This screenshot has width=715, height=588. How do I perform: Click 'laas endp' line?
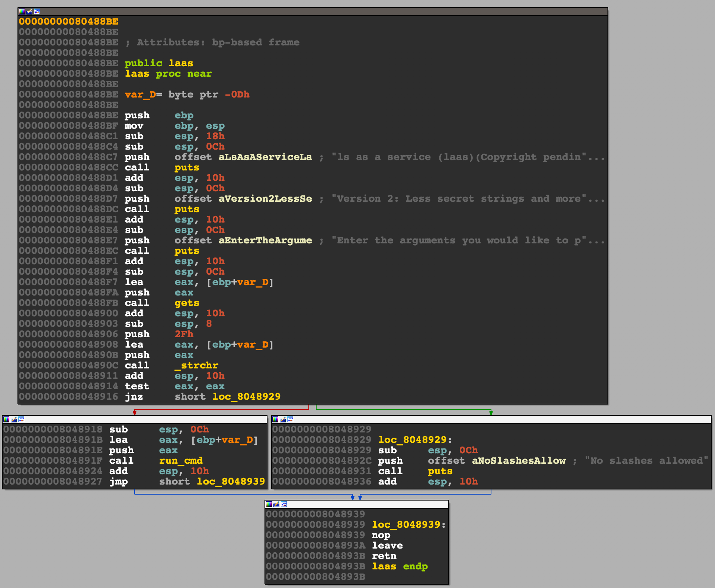point(400,566)
